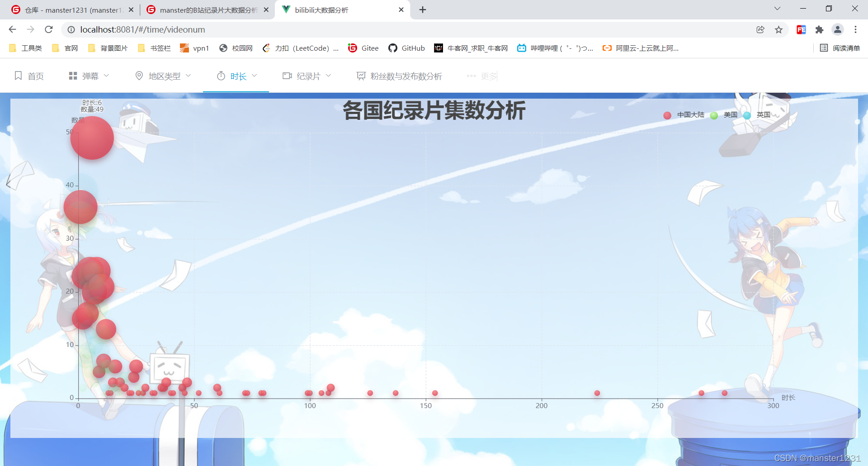Click the 各国纪录片集数分析 chart title
Viewport: 868px width, 466px height.
point(434,110)
